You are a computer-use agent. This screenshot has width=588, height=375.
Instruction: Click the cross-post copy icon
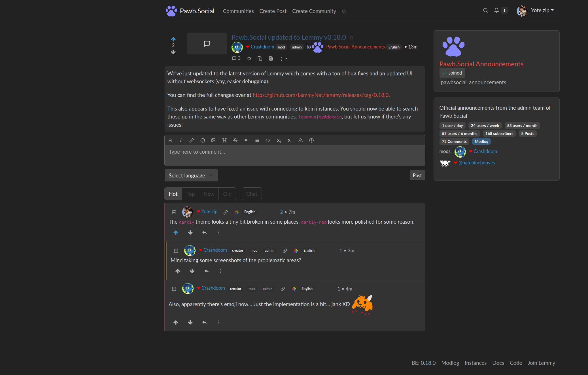[260, 58]
